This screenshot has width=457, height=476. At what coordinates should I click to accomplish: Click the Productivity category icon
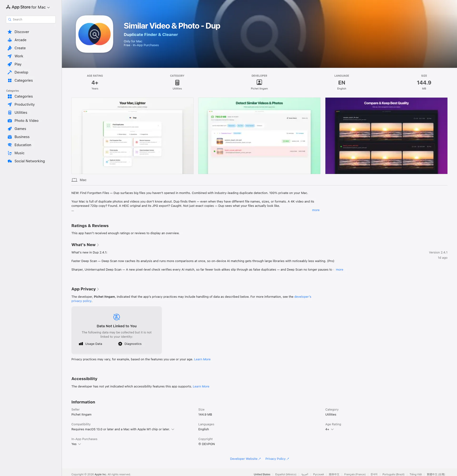tap(10, 104)
